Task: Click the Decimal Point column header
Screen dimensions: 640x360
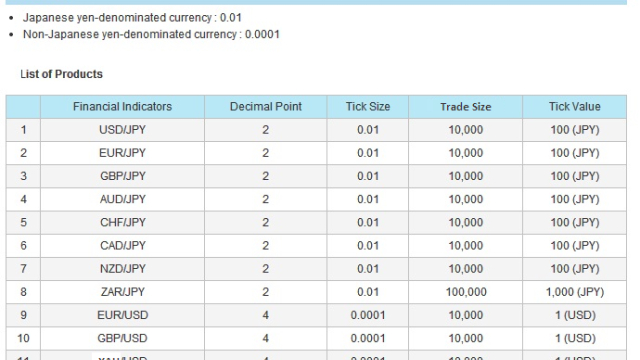Action: click(x=266, y=107)
